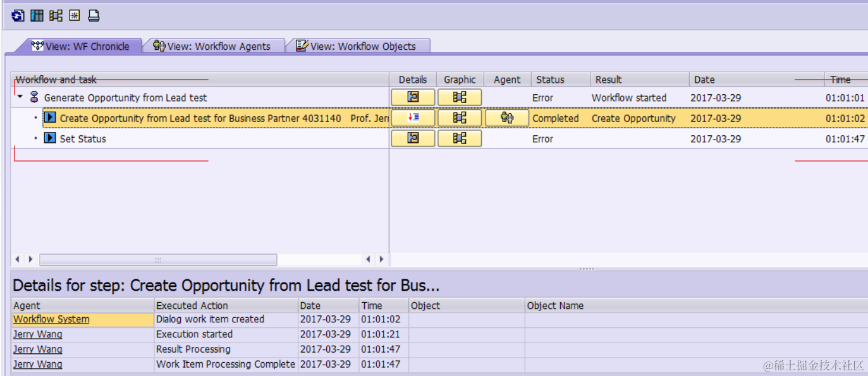868x376 pixels.
Task: Click the Details column header
Action: coord(413,80)
